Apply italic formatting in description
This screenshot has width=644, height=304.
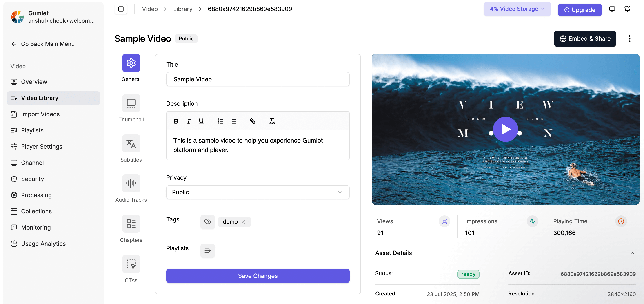pyautogui.click(x=189, y=121)
